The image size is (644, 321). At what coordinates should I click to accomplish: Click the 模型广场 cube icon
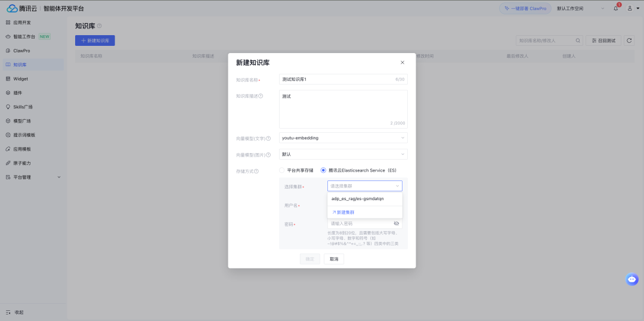pos(8,121)
